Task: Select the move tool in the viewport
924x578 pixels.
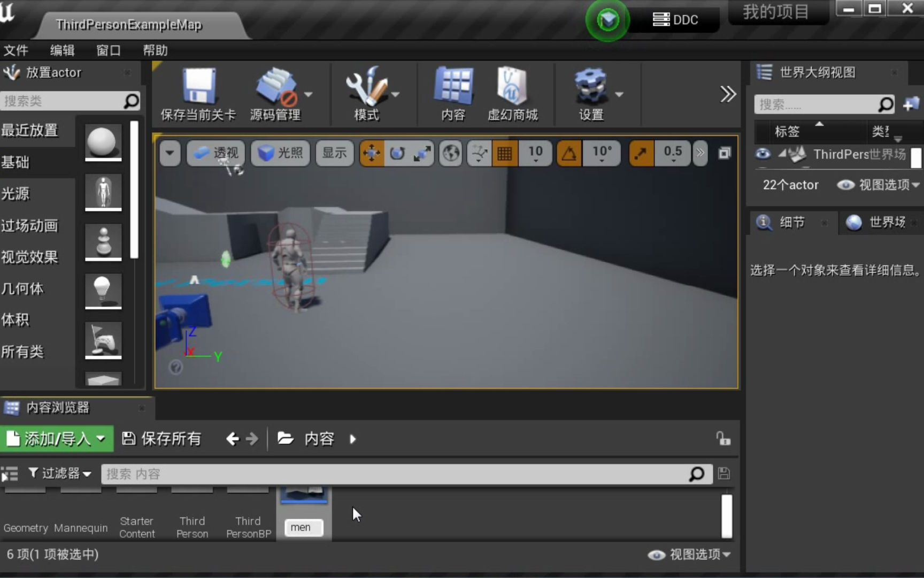Action: click(372, 154)
